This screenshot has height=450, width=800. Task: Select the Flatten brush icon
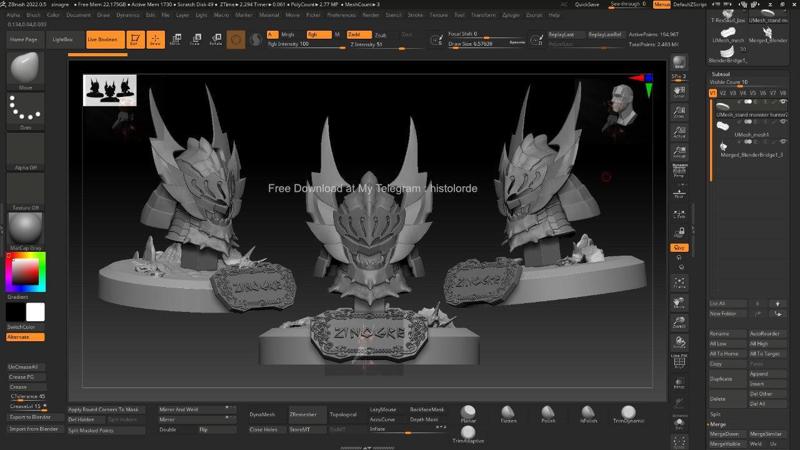click(509, 414)
